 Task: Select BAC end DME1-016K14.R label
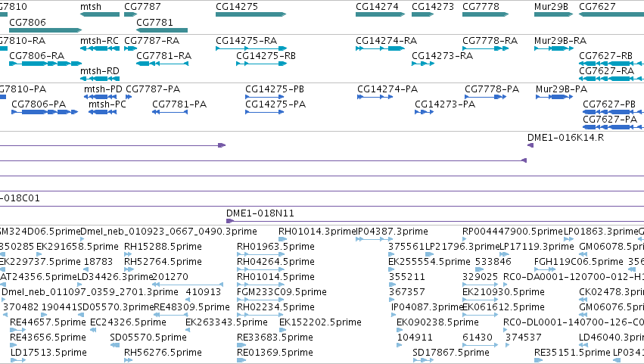coord(565,137)
